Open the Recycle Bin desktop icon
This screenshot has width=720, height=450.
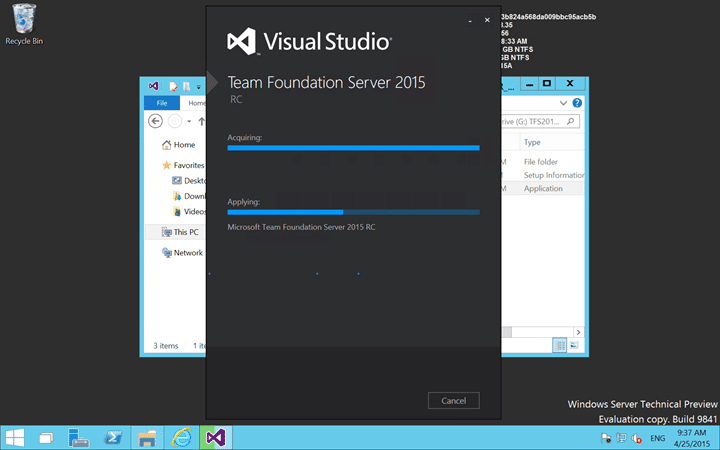[24, 24]
